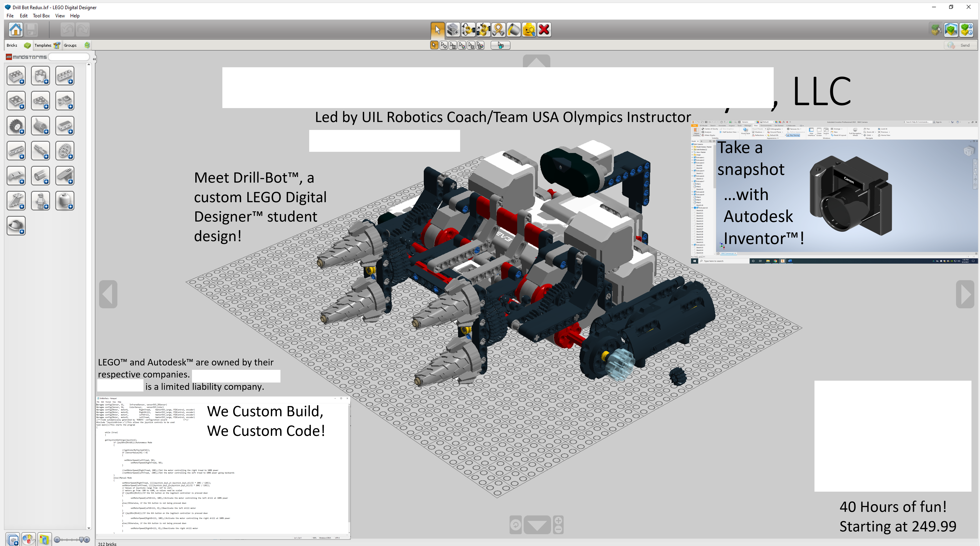Toggle the multiple selection cursor mode
The height and width of the screenshot is (546, 980).
click(x=444, y=45)
